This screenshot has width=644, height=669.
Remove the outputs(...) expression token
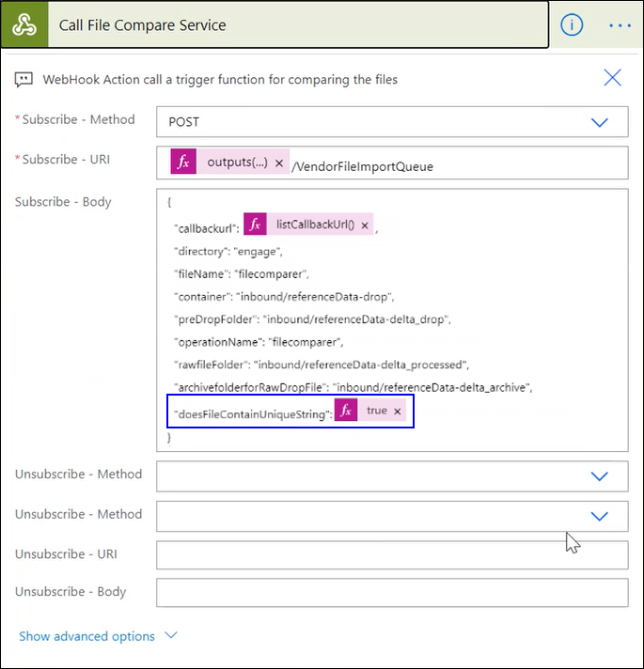click(279, 163)
